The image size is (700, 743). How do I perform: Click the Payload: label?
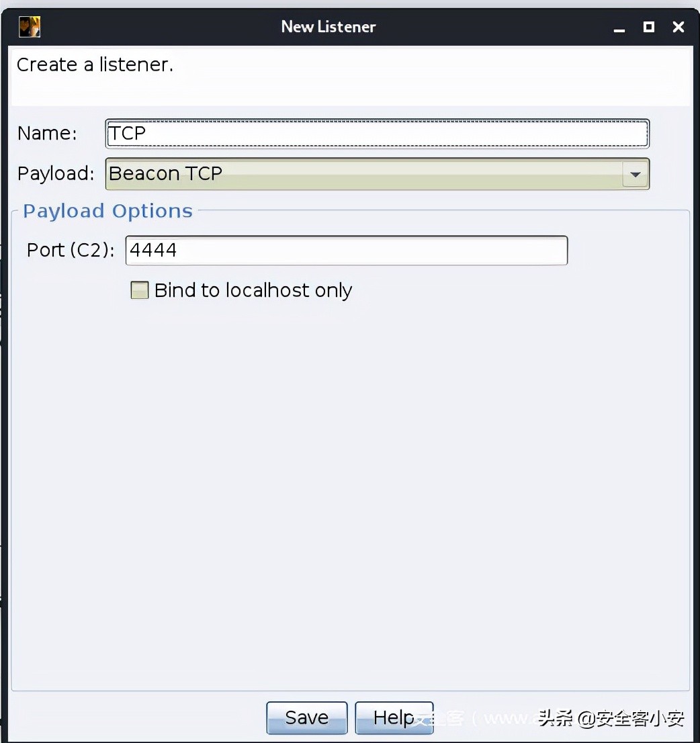pos(56,174)
